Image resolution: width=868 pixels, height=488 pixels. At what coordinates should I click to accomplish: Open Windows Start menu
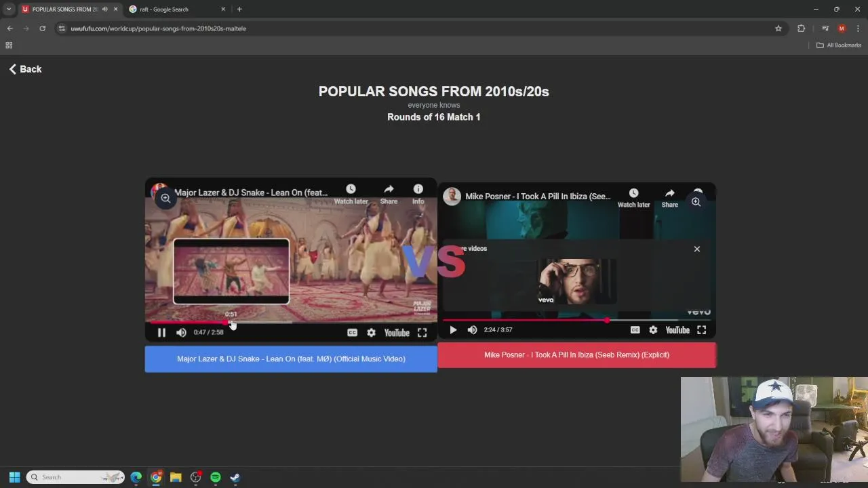[x=14, y=477]
